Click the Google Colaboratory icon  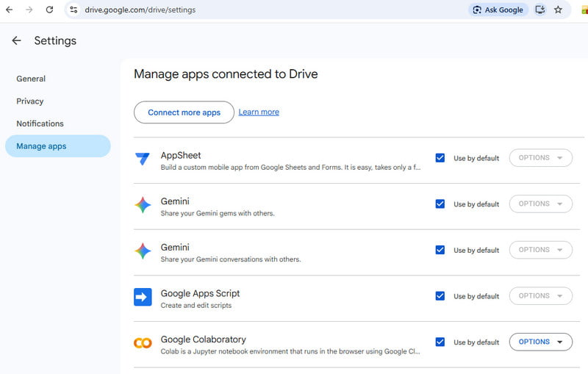point(143,343)
